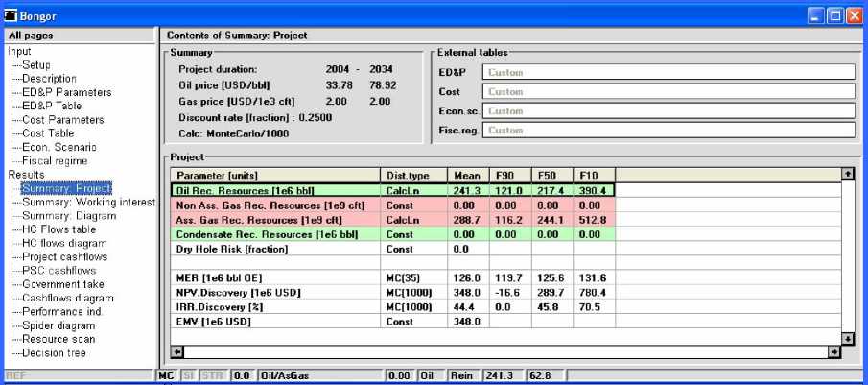Toggle the MC status bar indicator
This screenshot has width=868, height=385.
pyautogui.click(x=165, y=375)
